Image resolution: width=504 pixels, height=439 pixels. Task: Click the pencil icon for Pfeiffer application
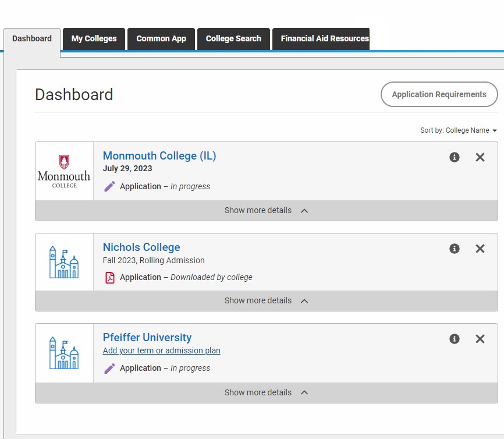109,368
